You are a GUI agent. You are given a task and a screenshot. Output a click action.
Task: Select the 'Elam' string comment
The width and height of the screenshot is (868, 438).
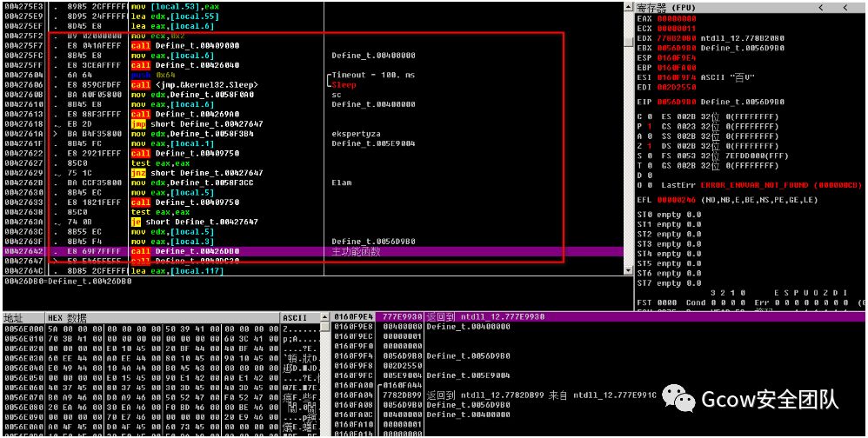tap(342, 182)
